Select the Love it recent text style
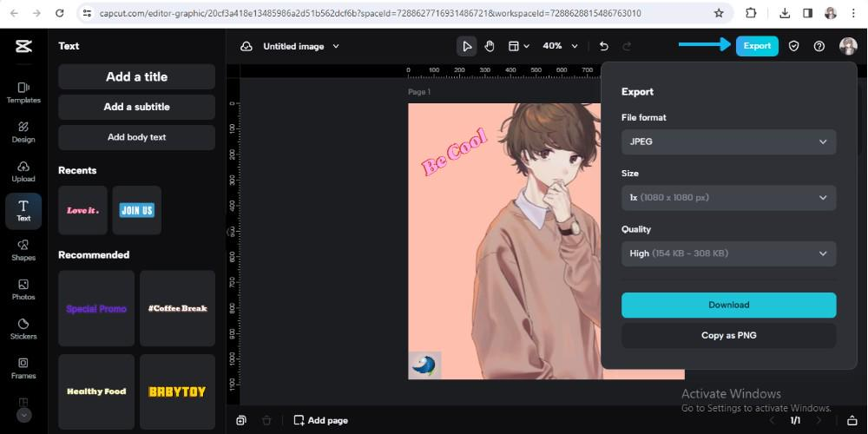 (82, 210)
